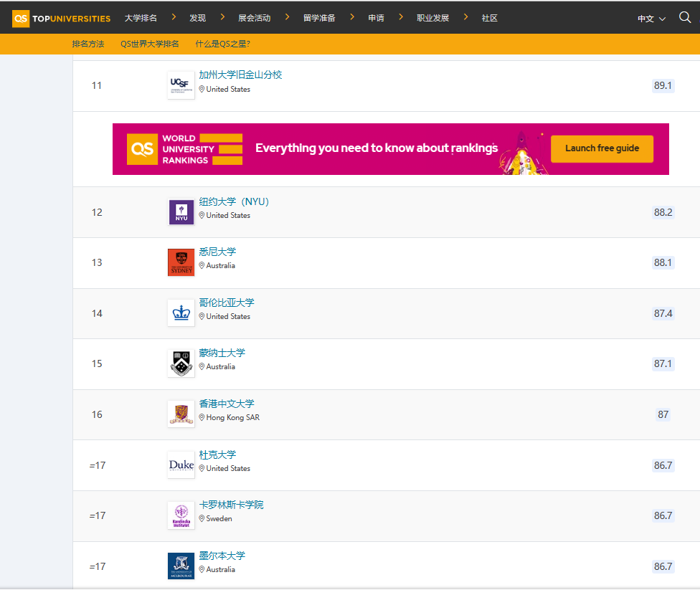
Task: Click the Karolinska Institutet logo
Action: [x=181, y=515]
